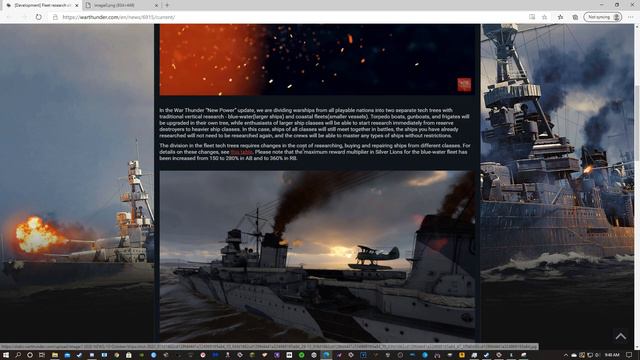Open Task View on taskbar
The image size is (640, 360).
(42, 355)
